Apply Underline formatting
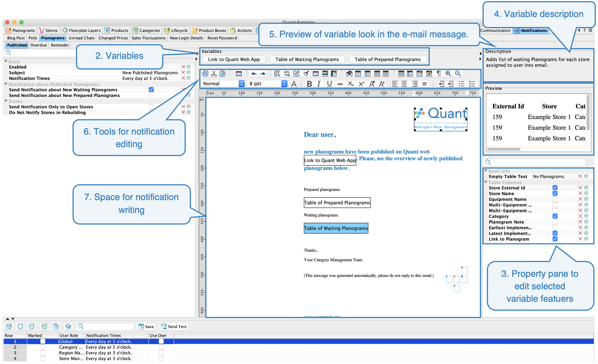The image size is (598, 364). 329,84
